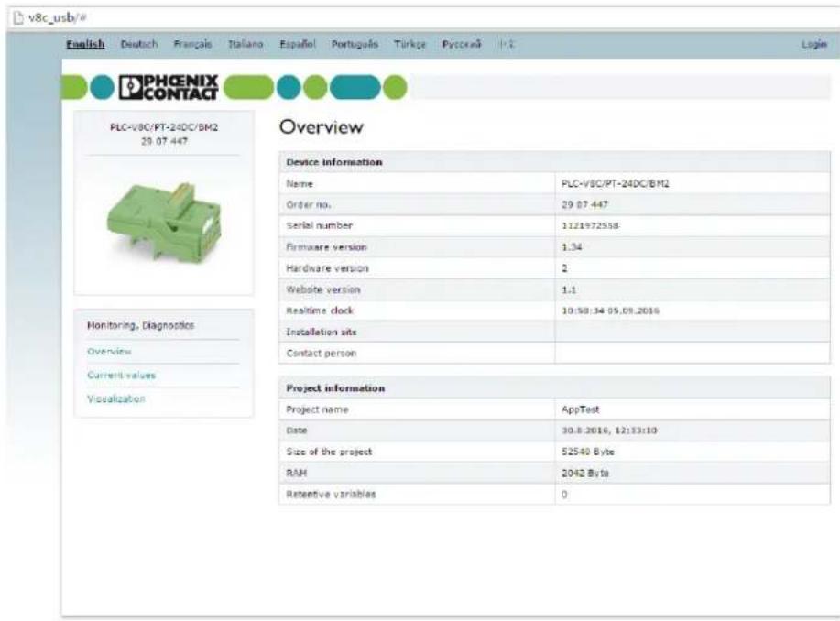Click the Website version label

[x=323, y=289]
